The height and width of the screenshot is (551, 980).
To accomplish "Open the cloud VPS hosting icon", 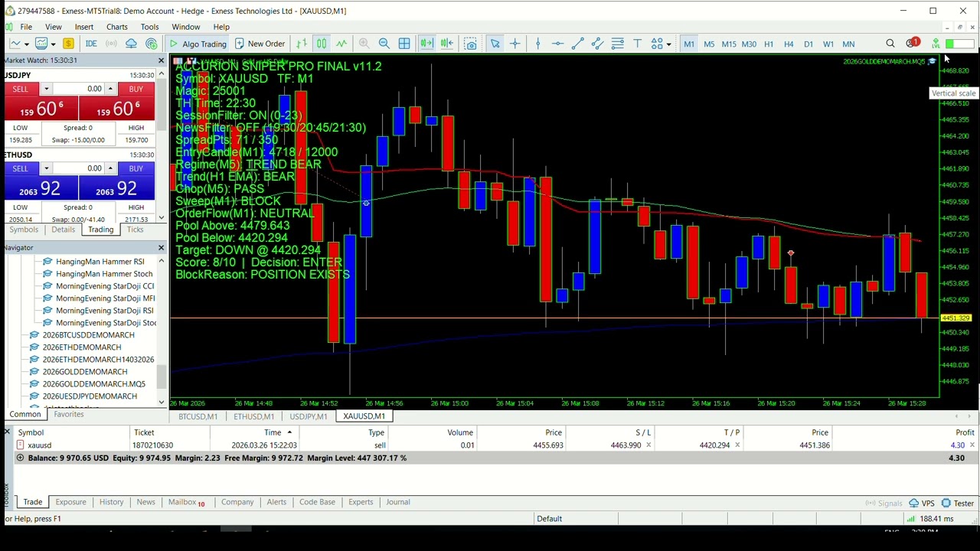I will 131,44.
